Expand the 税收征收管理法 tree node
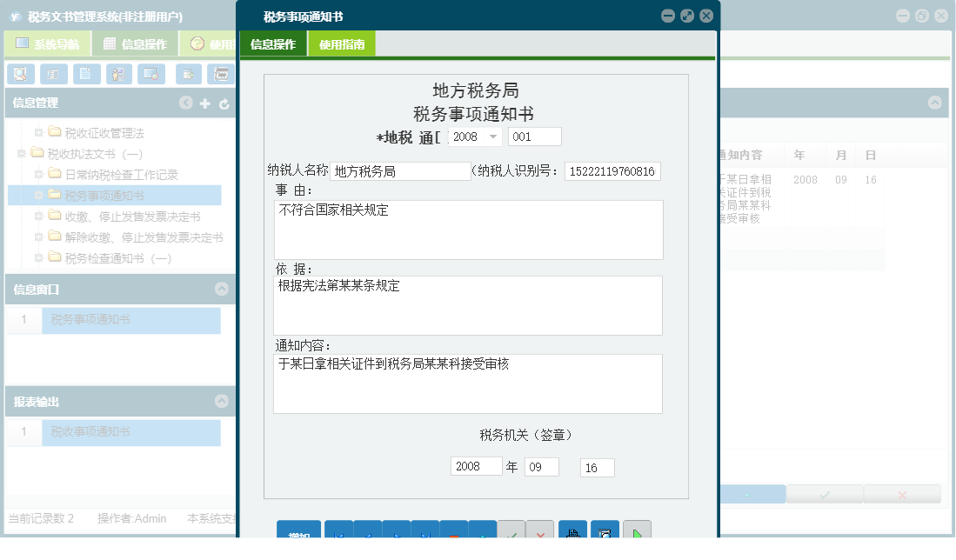This screenshot has width=956, height=560. point(38,133)
